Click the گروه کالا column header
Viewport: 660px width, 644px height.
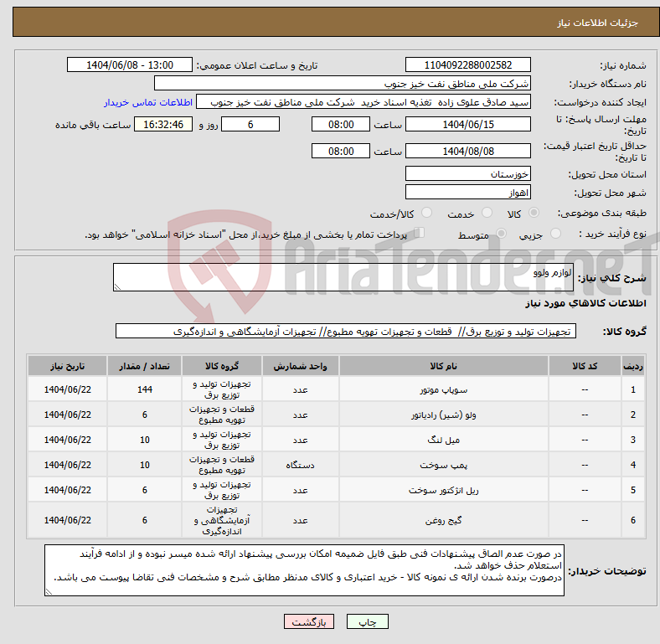coord(222,366)
